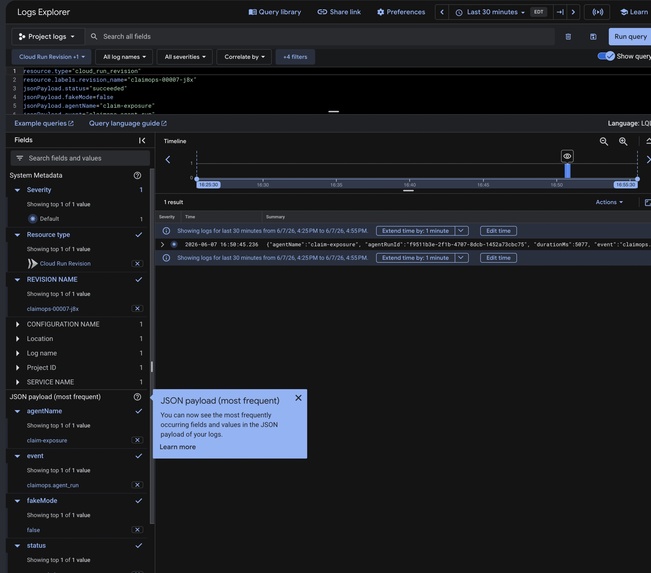Screen dimensions: 651x573
Task: Click bottom Edit time button
Action: coord(498,258)
